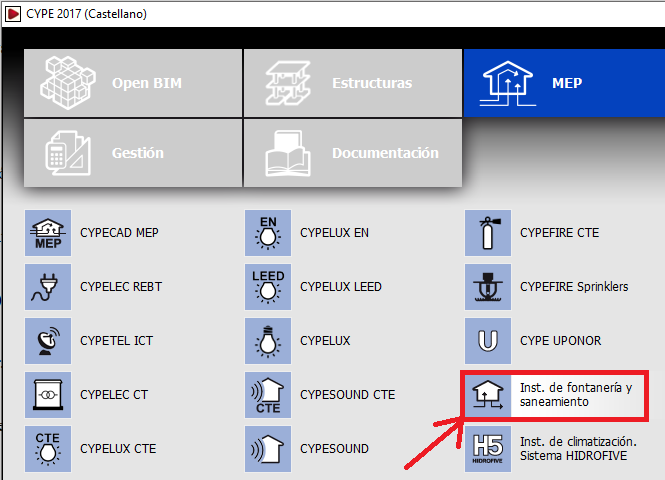Launch CYPELEC REBT plug icon

48,287
